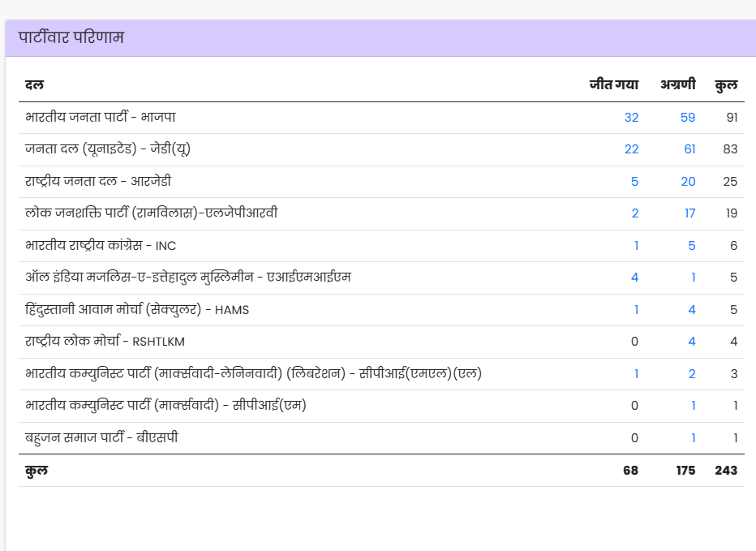
Task: Open LJP (Ram Vilas) leading link showing 17
Action: 688,213
